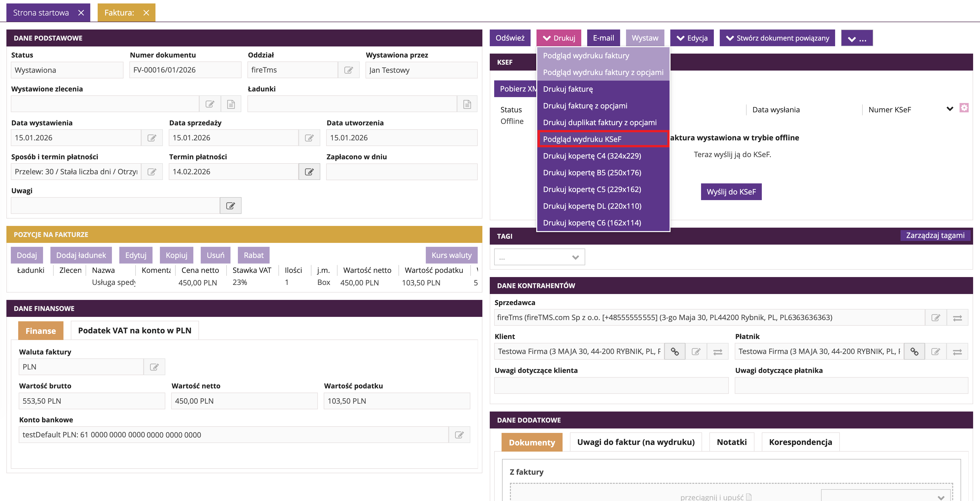Click edit icon next to Oddział field
Image resolution: width=980 pixels, height=501 pixels.
coord(349,70)
